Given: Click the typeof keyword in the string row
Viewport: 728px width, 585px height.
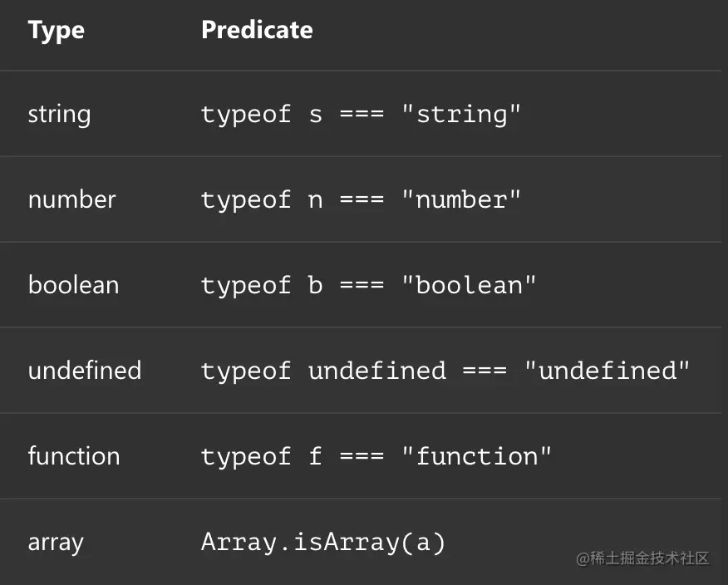Looking at the screenshot, I should (x=246, y=114).
